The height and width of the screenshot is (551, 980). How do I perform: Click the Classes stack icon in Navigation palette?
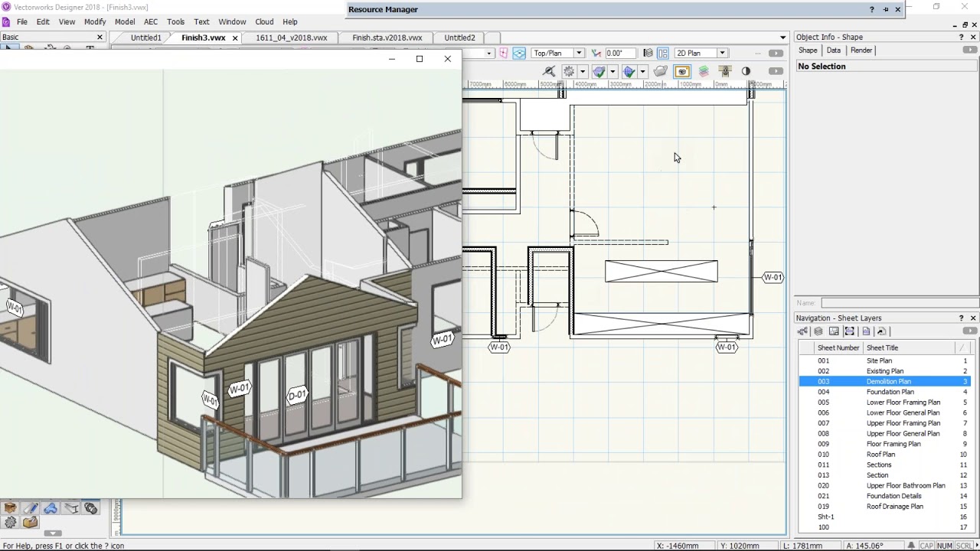802,331
